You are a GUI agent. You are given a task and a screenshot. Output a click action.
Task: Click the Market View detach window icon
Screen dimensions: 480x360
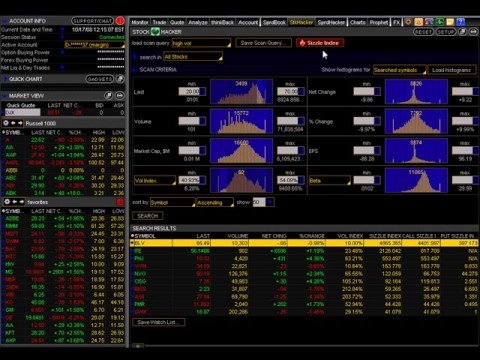tap(108, 96)
